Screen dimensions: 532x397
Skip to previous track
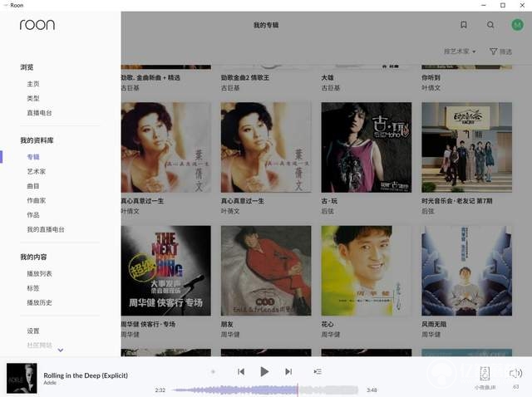click(x=241, y=371)
